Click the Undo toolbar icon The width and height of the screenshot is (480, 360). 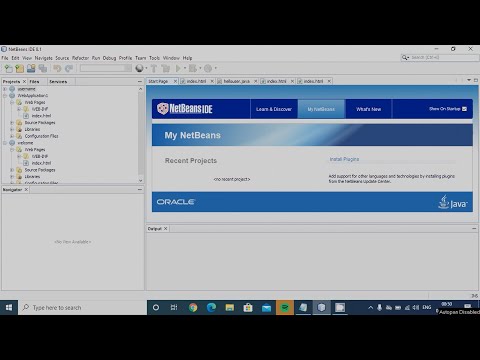pos(57,69)
